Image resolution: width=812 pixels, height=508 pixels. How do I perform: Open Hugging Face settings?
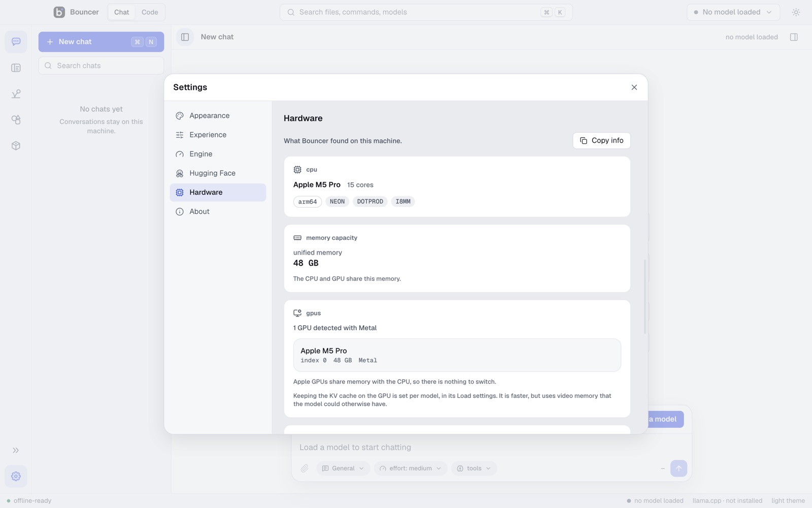pos(218,173)
